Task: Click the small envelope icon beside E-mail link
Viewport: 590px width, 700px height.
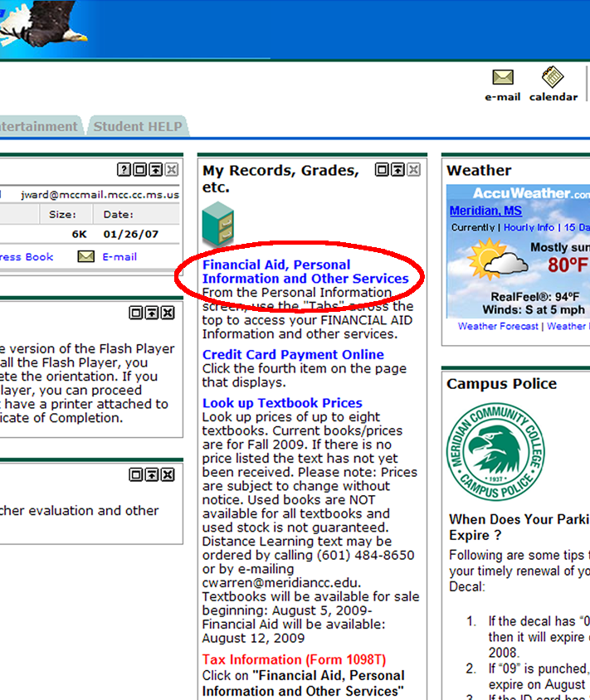Action: click(x=85, y=256)
